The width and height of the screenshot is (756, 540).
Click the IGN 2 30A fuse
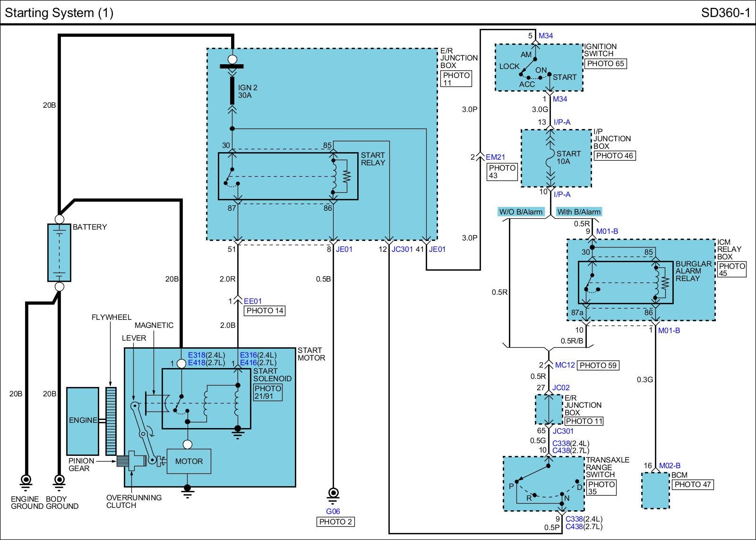[232, 91]
